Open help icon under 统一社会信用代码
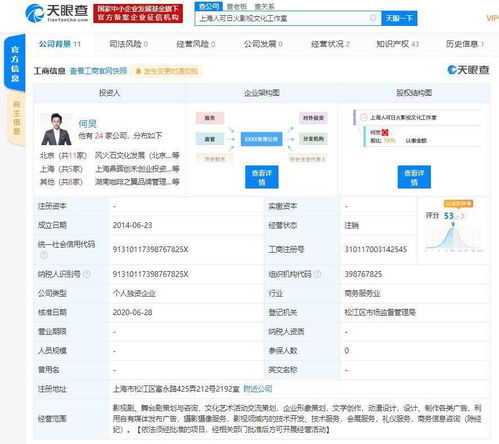The image size is (499, 444). tap(44, 255)
